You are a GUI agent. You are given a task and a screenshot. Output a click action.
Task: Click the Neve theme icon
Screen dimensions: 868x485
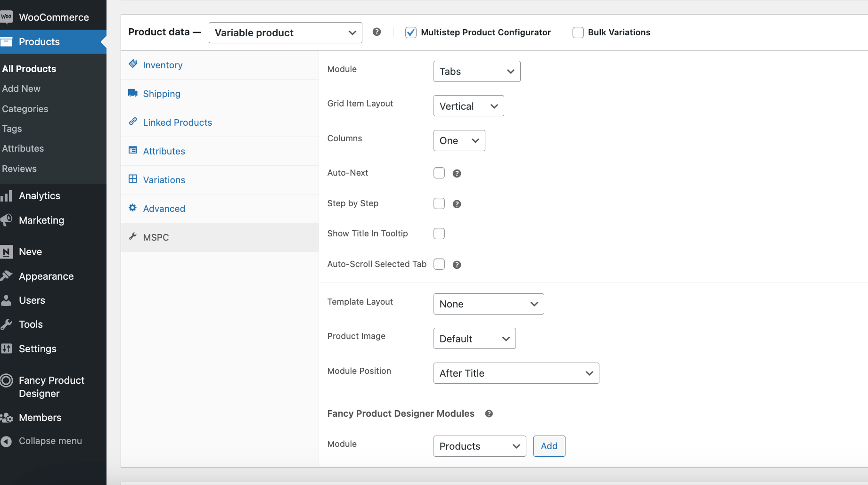6,252
